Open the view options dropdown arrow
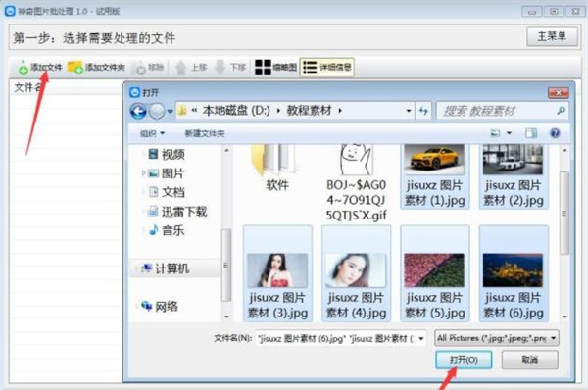 [510, 133]
